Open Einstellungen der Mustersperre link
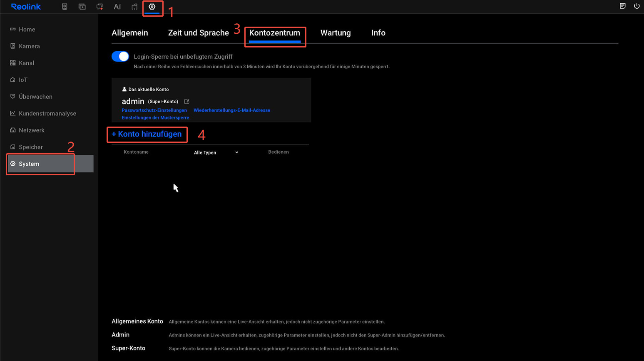 point(155,118)
